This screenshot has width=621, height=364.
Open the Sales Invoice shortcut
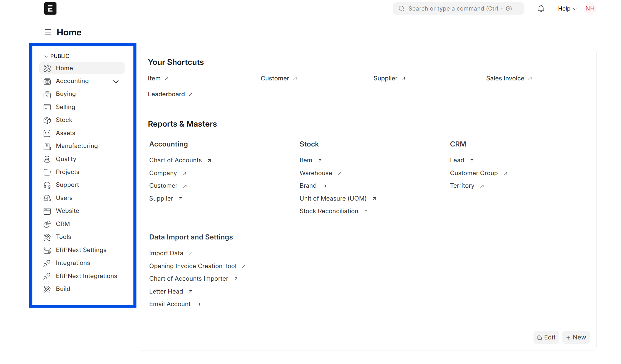click(x=505, y=78)
